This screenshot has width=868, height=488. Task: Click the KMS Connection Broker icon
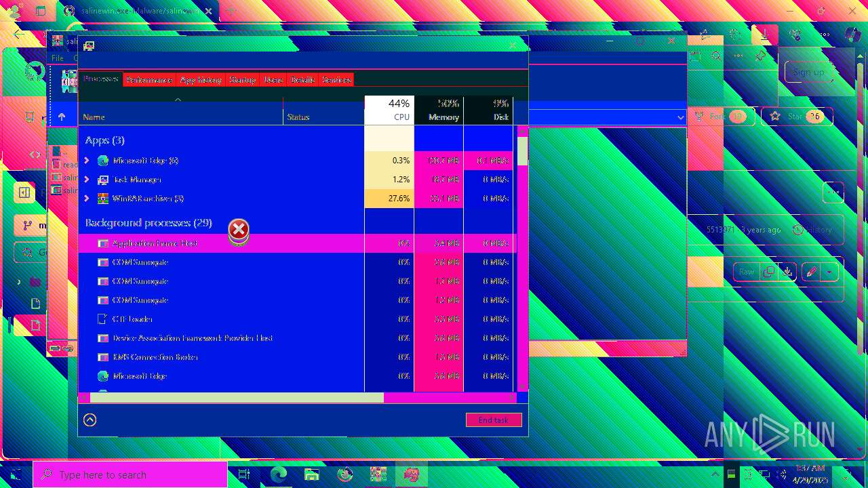(x=103, y=357)
